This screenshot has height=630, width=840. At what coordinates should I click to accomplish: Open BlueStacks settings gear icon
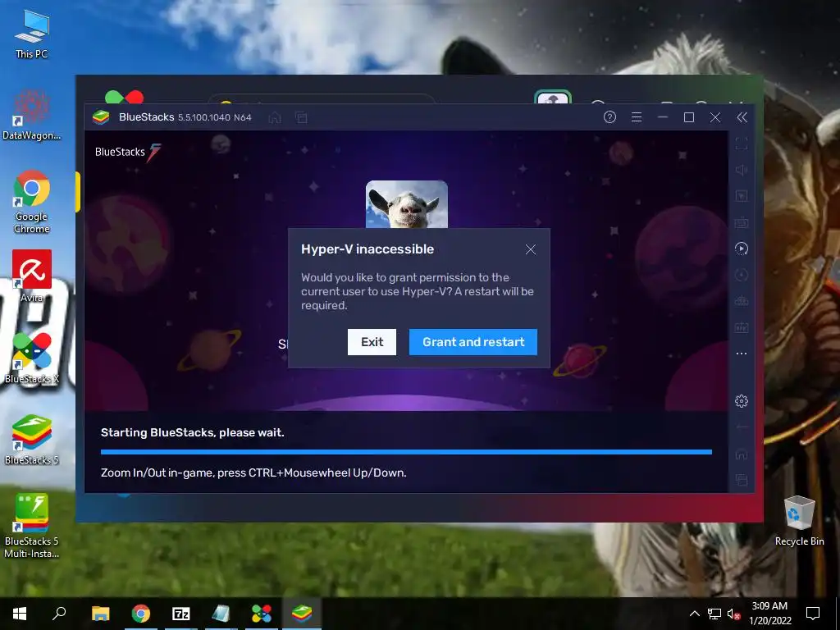coord(742,400)
